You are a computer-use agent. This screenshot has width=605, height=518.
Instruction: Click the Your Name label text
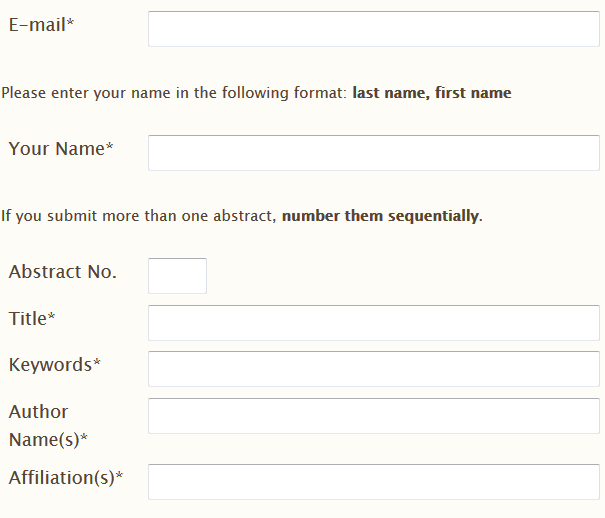coord(61,149)
